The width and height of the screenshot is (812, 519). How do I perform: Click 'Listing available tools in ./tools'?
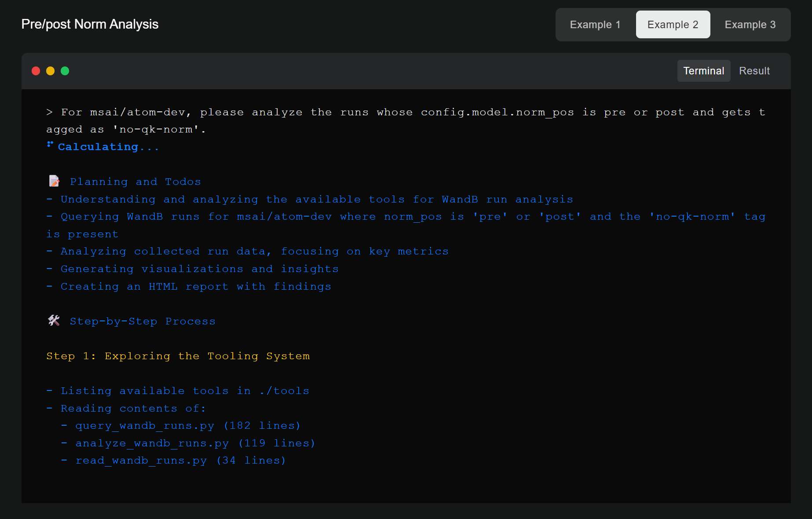coord(178,391)
